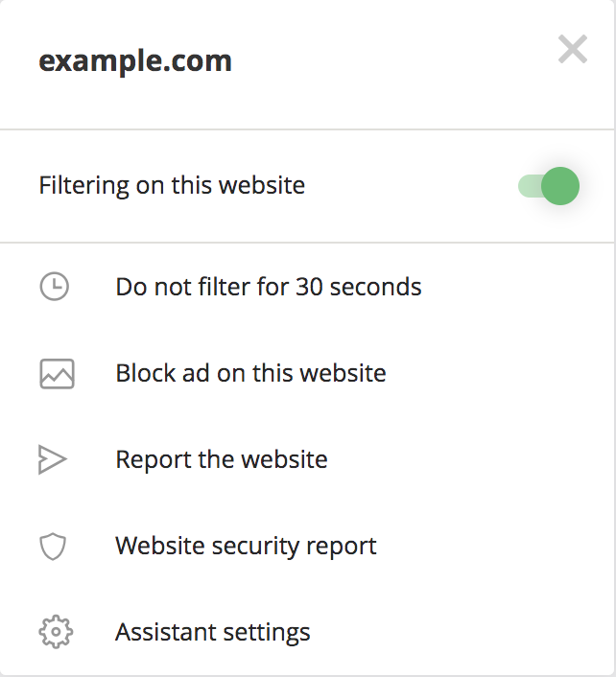Click the word "security" in report option
The image size is (616, 677).
[x=256, y=547]
